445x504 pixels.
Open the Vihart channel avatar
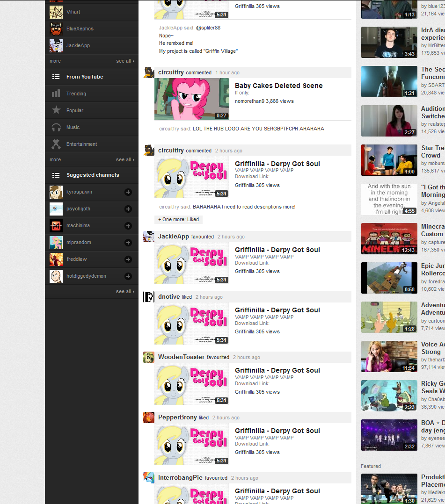pyautogui.click(x=56, y=12)
